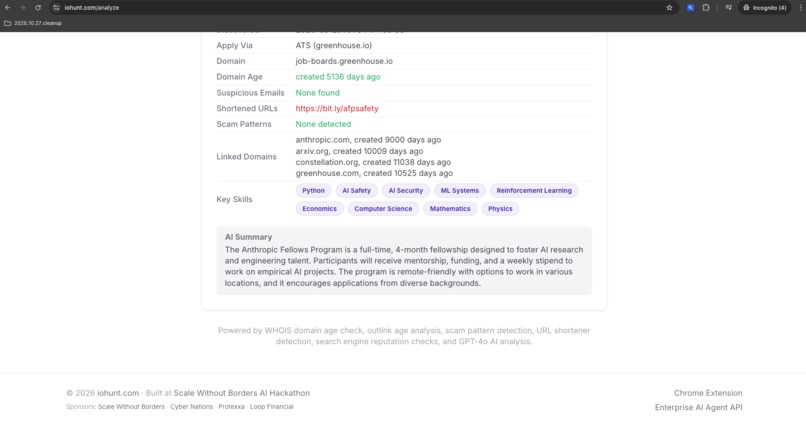This screenshot has height=422, width=806.
Task: Click the 'Domain Age' row label
Action: click(240, 77)
